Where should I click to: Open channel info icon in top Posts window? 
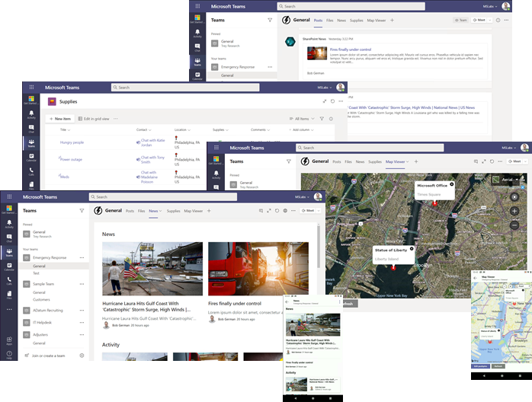pyautogui.click(x=498, y=21)
